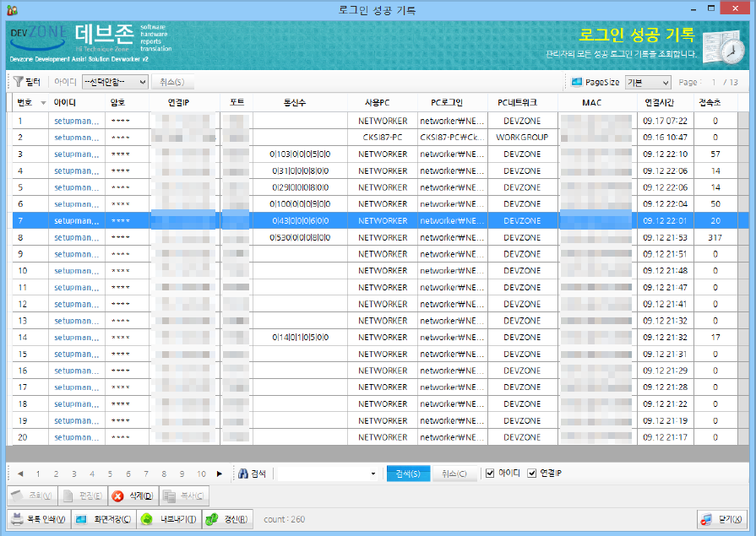This screenshot has height=536, width=756.
Task: Click the 09.12 21:17 time in row 20
Action: tap(665, 438)
